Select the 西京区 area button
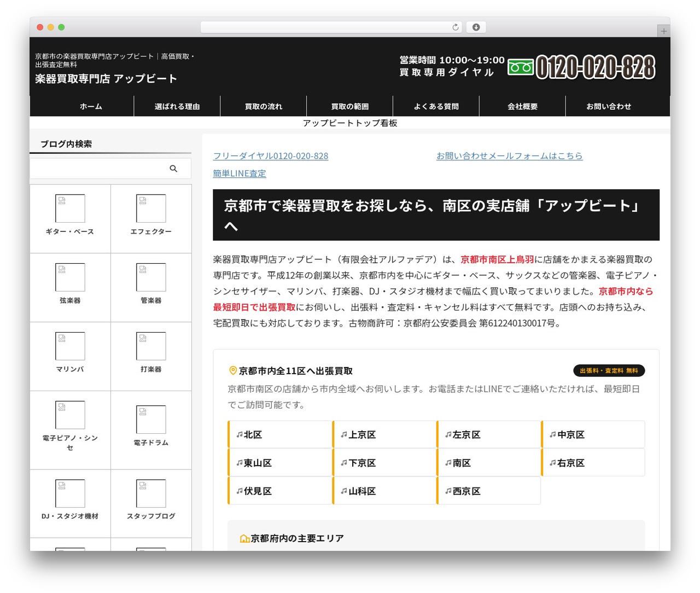This screenshot has height=593, width=700. point(488,491)
